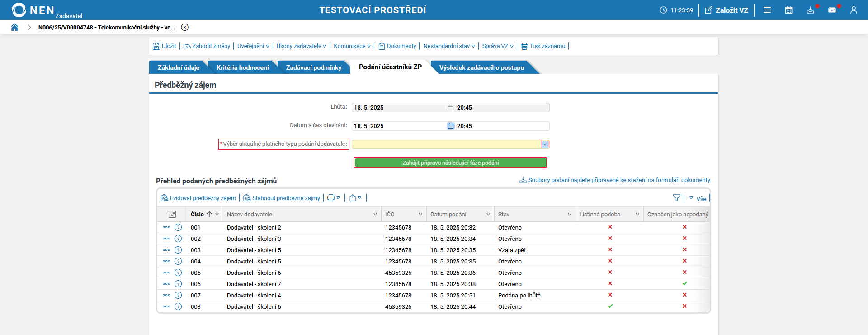
Task: Open the hamburger menu icon
Action: click(x=767, y=10)
